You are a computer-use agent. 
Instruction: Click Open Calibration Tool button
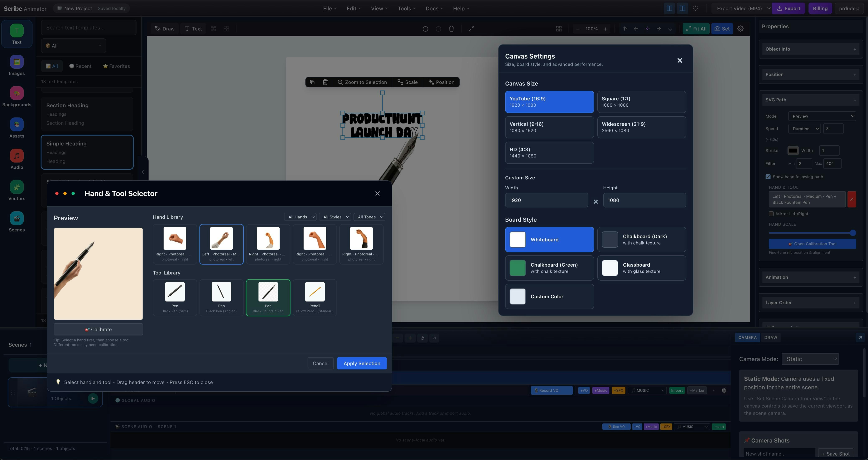[812, 244]
